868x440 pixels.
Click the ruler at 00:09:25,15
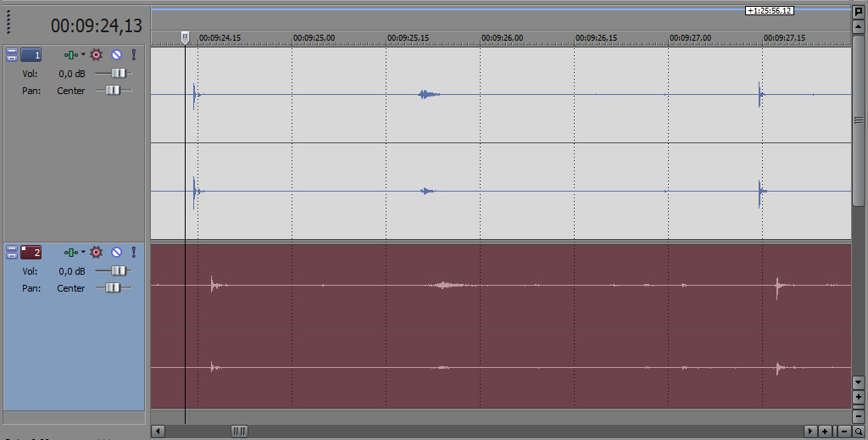point(408,38)
